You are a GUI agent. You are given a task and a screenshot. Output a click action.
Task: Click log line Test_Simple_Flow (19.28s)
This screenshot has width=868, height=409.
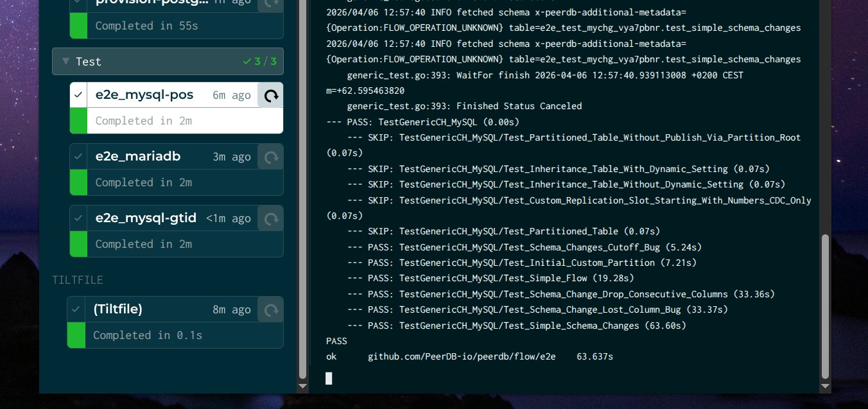coord(490,278)
